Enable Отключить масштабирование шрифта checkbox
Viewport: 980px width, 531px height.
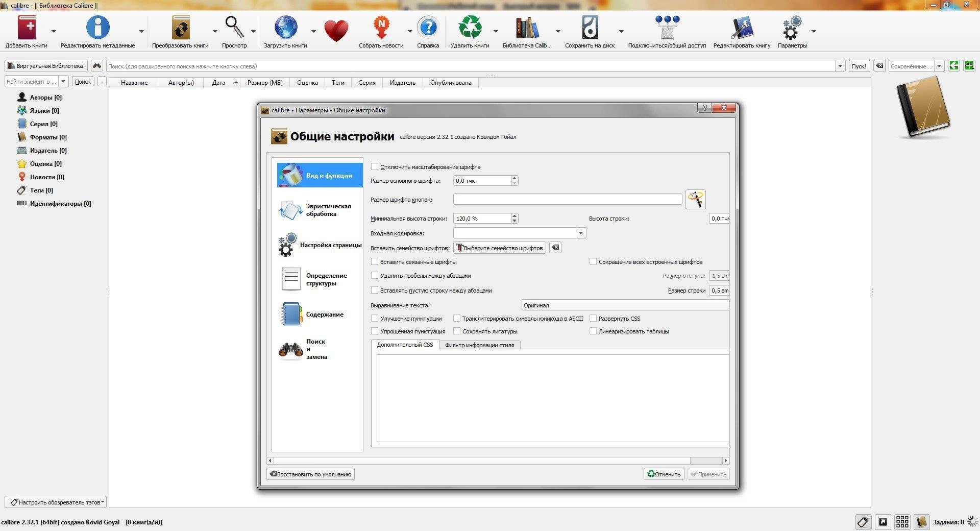coord(375,167)
